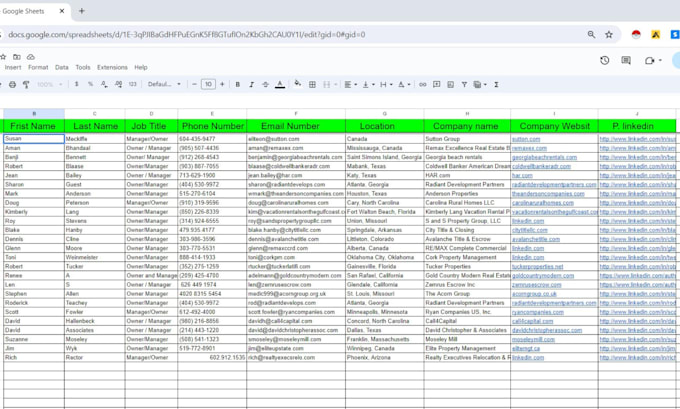Open the Help menu

(141, 67)
